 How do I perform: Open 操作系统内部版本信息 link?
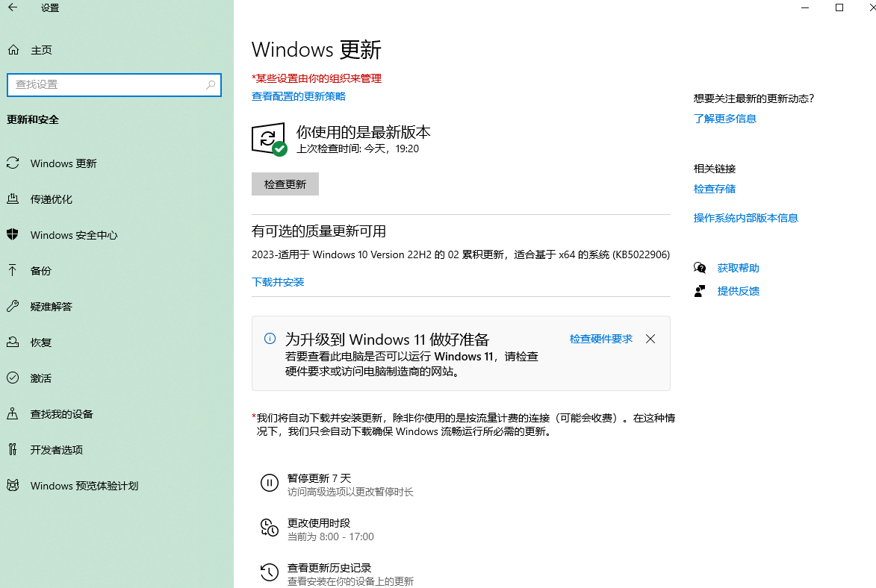pyautogui.click(x=746, y=218)
